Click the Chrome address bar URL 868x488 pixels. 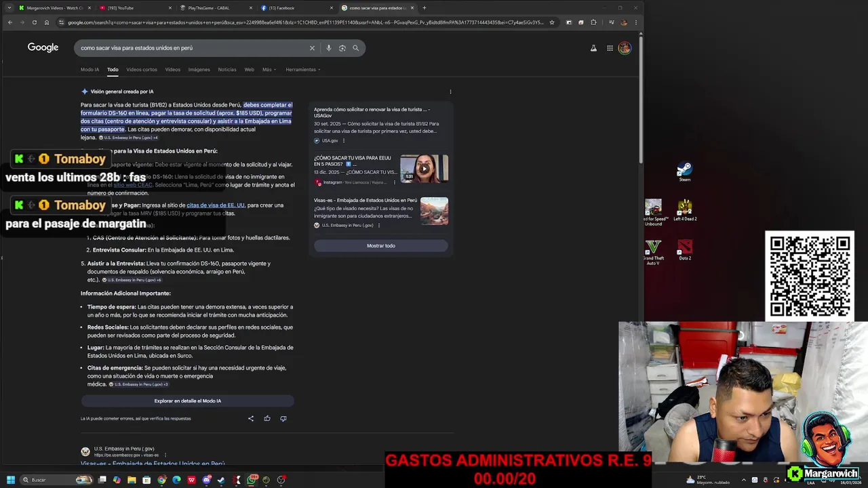tap(305, 22)
